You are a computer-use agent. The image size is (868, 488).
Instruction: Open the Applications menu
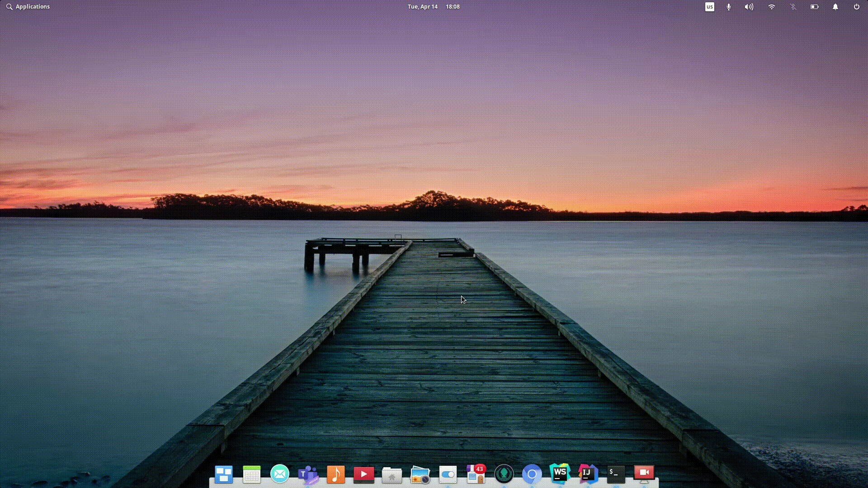click(x=28, y=7)
